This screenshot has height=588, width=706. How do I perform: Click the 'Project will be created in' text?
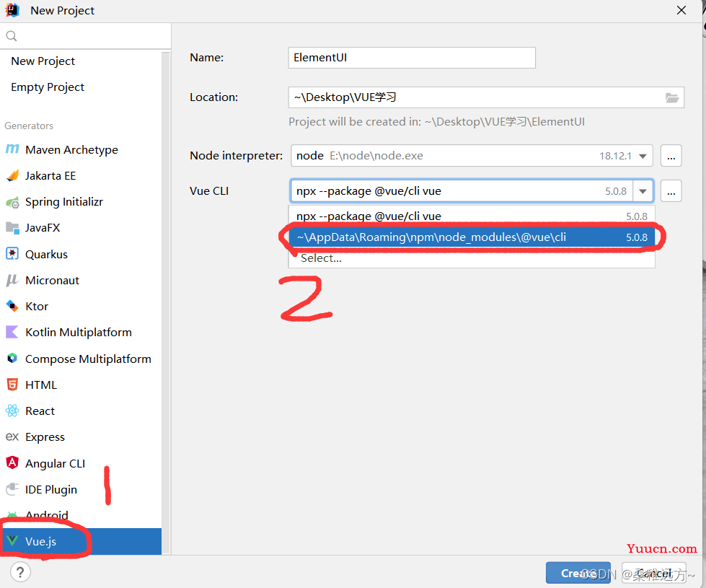click(x=436, y=122)
